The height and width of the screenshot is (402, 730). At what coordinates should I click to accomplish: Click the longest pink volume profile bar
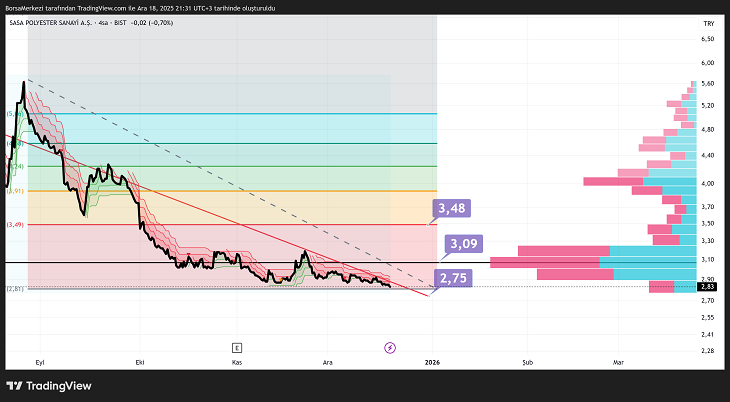pyautogui.click(x=545, y=263)
